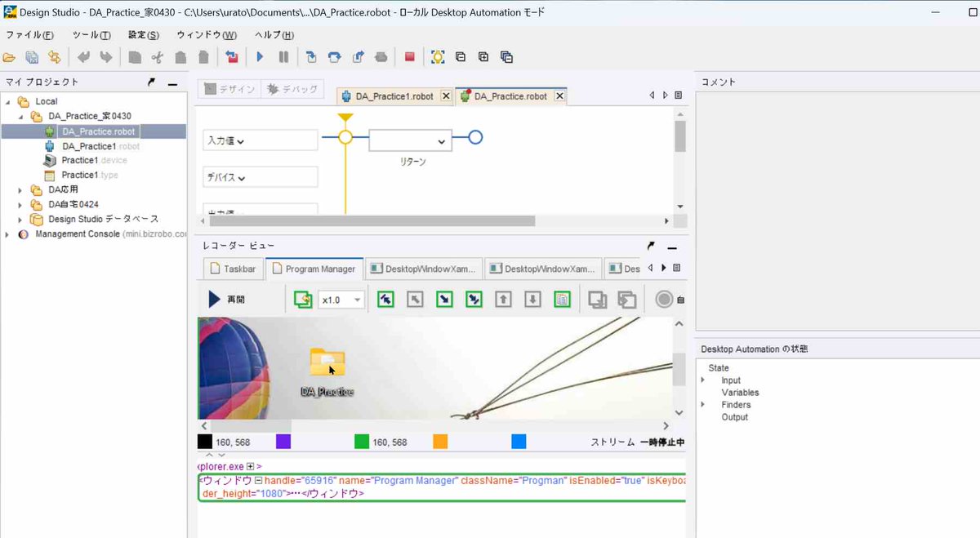Screen dimensions: 980x538
Task: Click the red stop square icon
Action: [x=410, y=57]
